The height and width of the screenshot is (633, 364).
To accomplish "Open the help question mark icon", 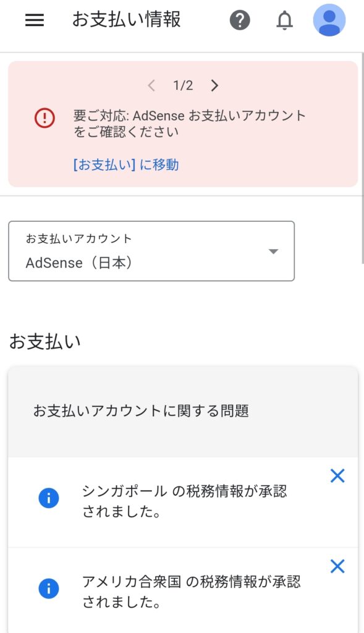I will click(240, 20).
